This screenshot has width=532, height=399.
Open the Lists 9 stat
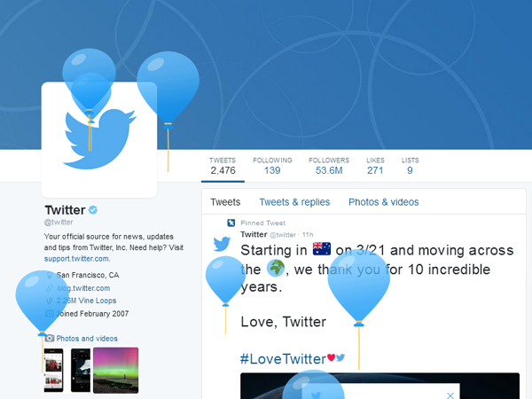(x=411, y=166)
